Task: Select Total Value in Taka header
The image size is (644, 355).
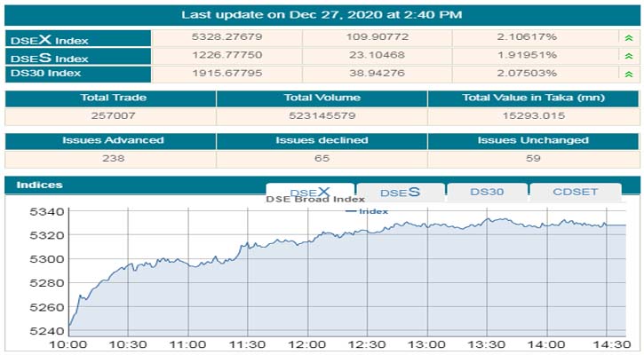Action: (x=533, y=98)
